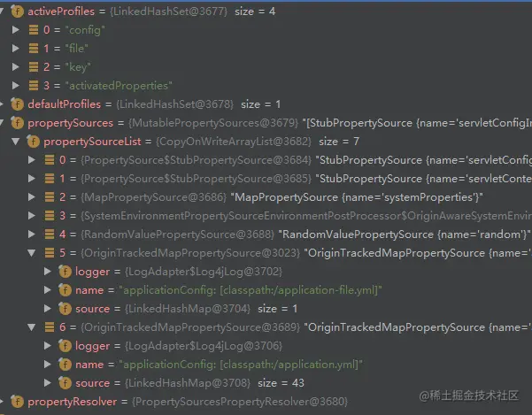Select the "activatedProperties" string value
This screenshot has width=532, height=415.
(x=119, y=86)
